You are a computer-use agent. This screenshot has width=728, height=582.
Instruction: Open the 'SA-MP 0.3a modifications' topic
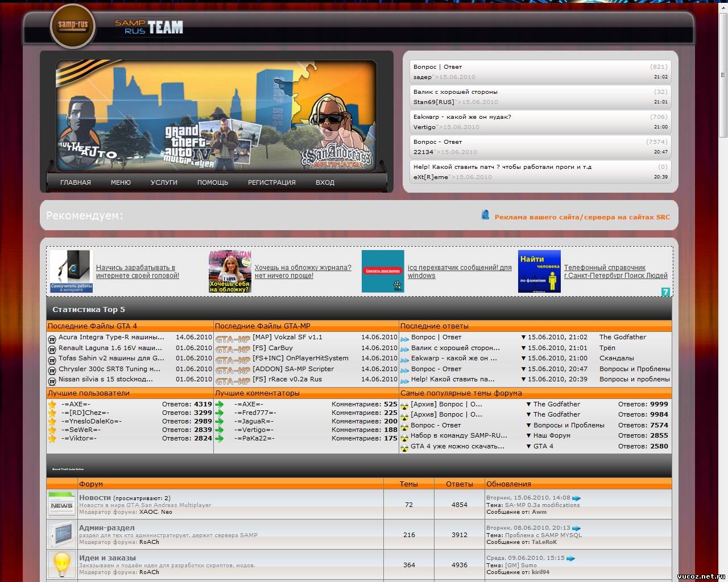543,505
